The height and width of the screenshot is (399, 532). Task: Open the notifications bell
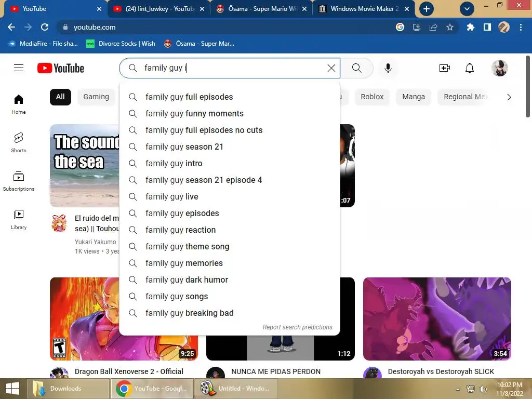(470, 68)
